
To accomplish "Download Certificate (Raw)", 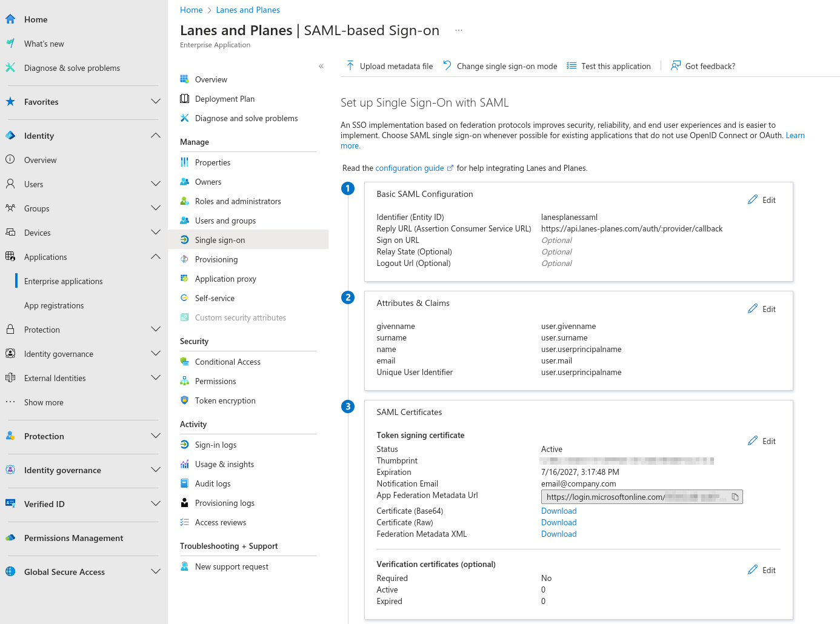I will coord(559,522).
